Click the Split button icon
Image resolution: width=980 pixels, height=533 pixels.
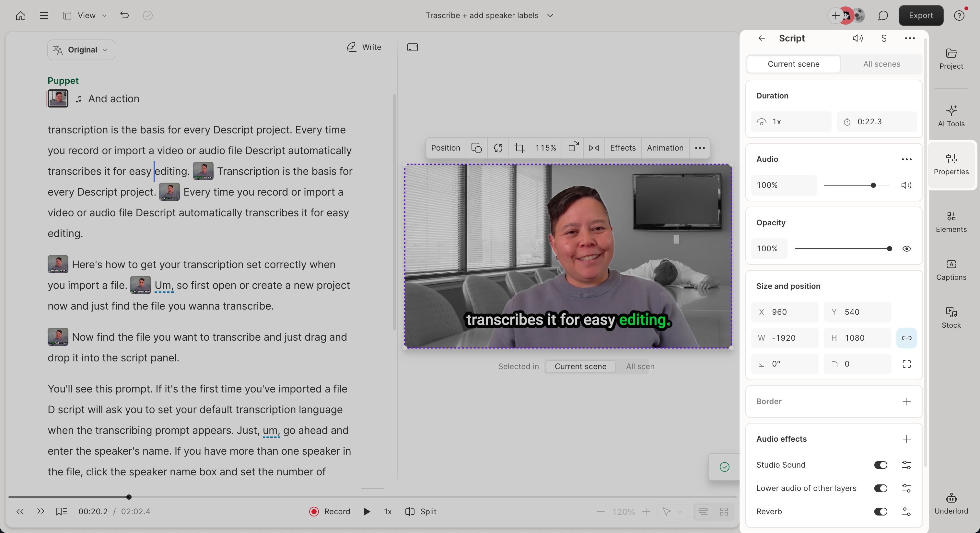(410, 511)
